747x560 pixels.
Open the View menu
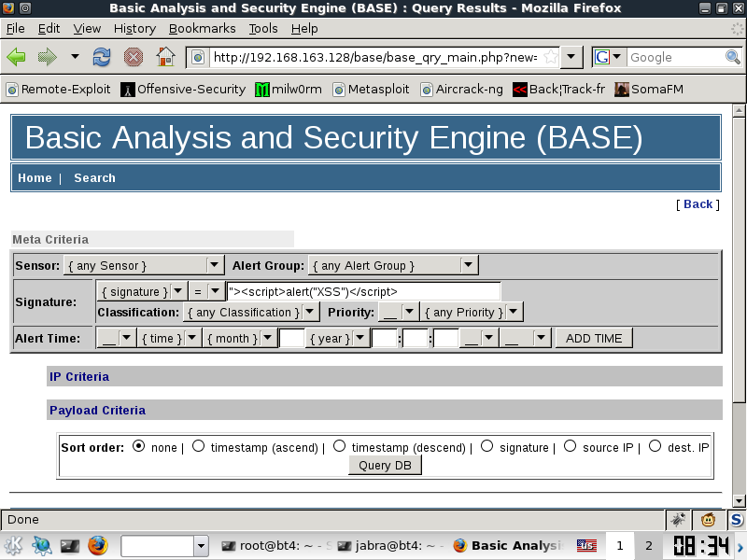pyautogui.click(x=87, y=29)
